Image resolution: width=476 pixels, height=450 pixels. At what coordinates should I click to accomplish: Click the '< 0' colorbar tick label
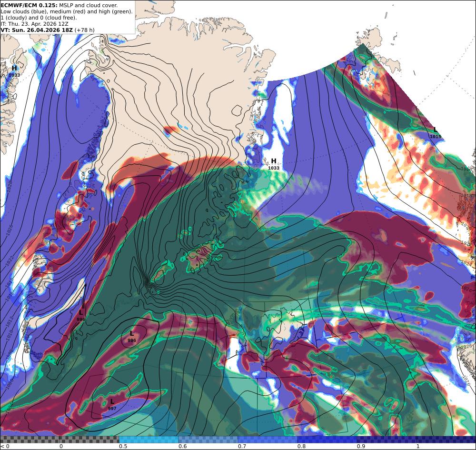5,446
